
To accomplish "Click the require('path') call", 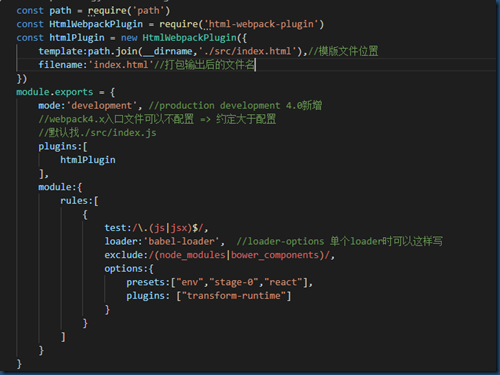I will point(129,11).
